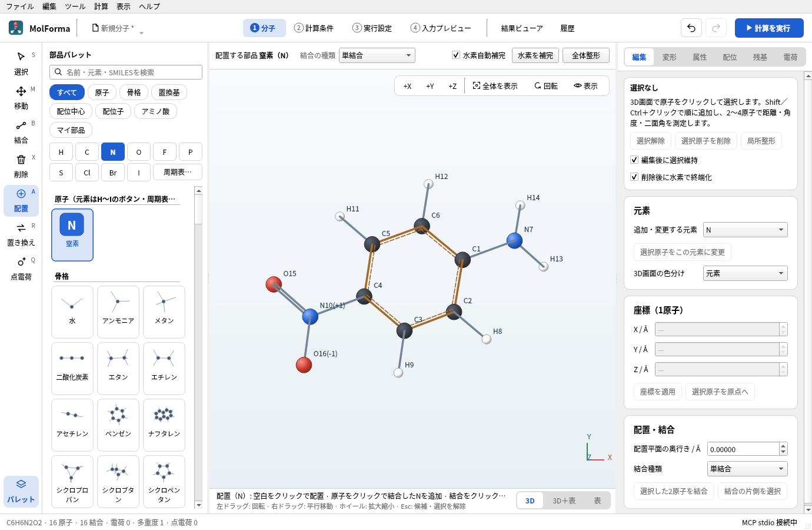Image resolution: width=812 pixels, height=530 pixels.
Task: Choose the 結合 bond tool
Action: (21, 132)
